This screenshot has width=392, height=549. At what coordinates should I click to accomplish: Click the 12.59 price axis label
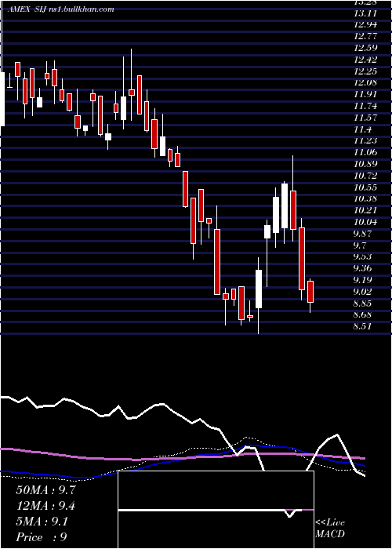coord(365,48)
